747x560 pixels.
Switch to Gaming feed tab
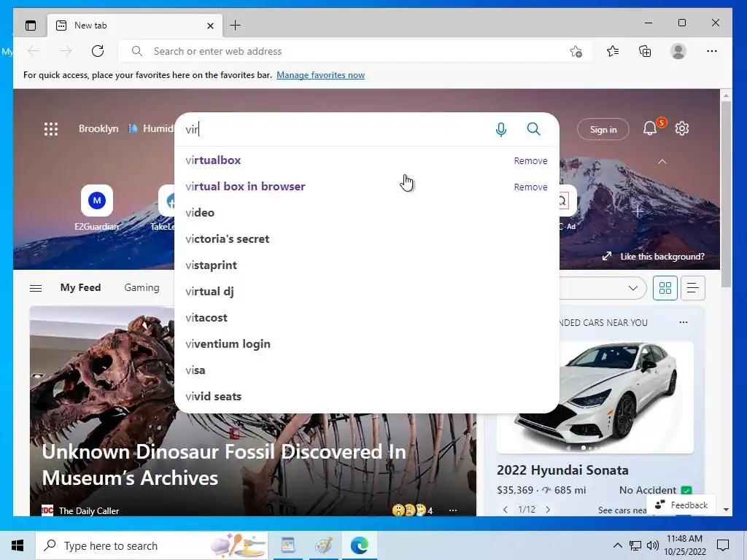pos(142,287)
